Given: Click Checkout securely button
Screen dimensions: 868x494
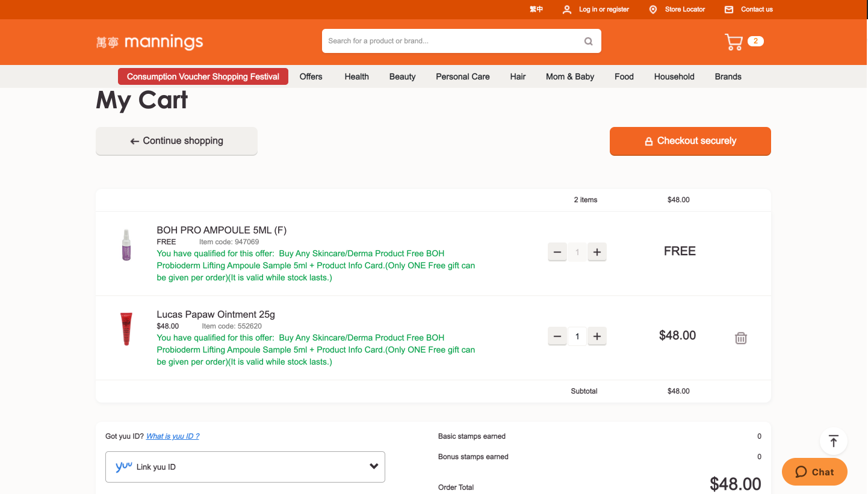Looking at the screenshot, I should click(690, 141).
